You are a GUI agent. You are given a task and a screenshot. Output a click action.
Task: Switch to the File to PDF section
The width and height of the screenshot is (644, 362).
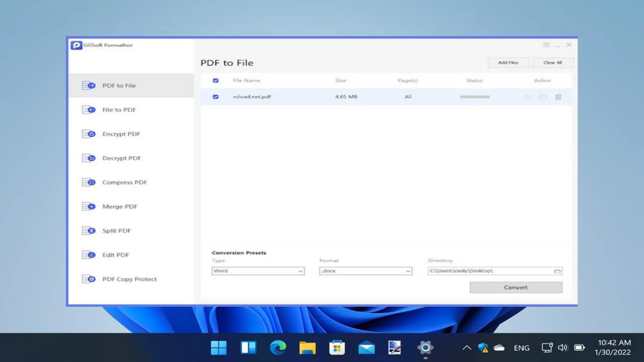[x=131, y=110]
